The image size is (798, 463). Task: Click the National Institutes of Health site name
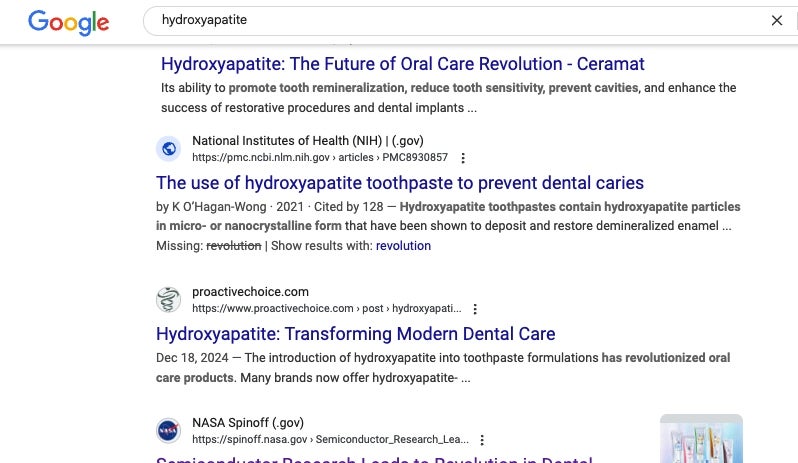pyautogui.click(x=307, y=140)
